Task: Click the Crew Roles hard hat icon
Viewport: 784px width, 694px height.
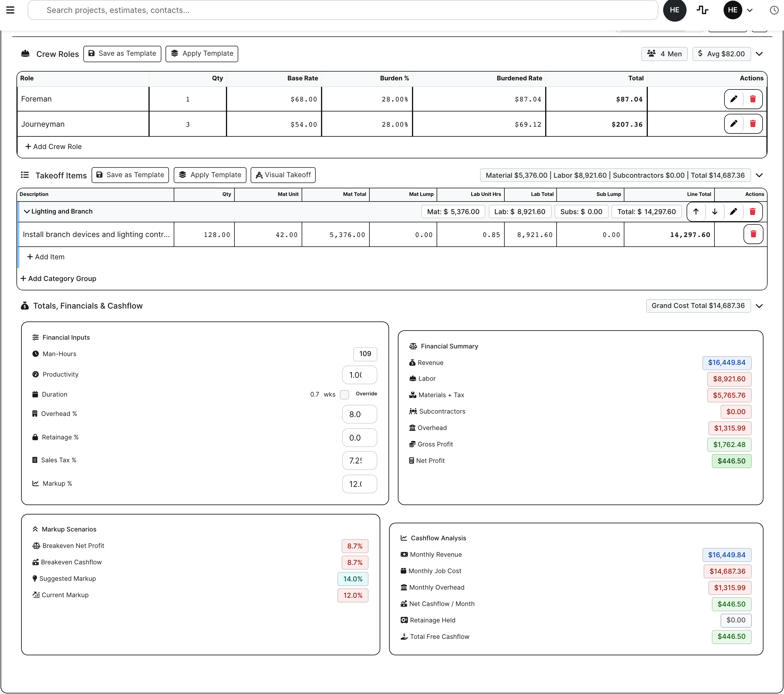Action: 25,54
